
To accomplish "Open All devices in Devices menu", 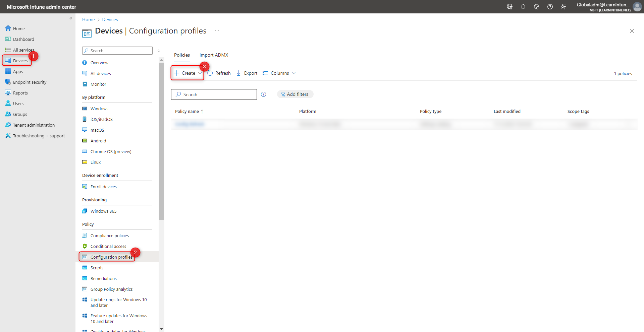I will (101, 73).
